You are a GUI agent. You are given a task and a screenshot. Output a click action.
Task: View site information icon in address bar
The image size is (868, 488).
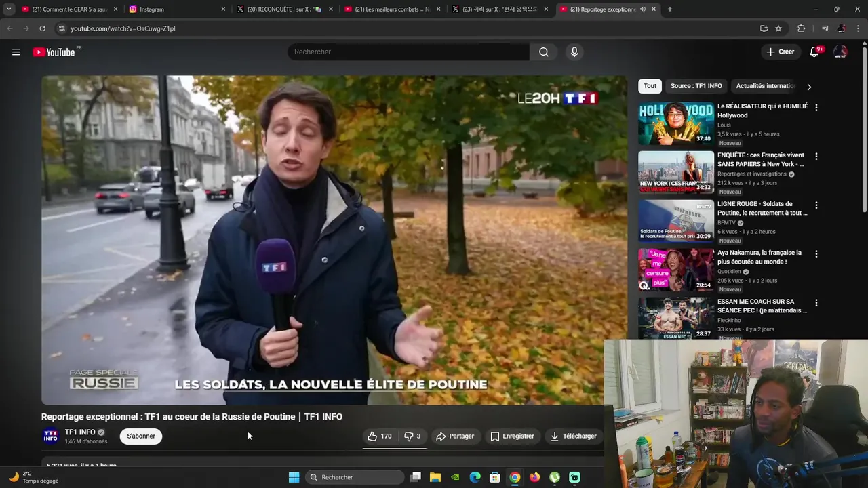coord(61,28)
